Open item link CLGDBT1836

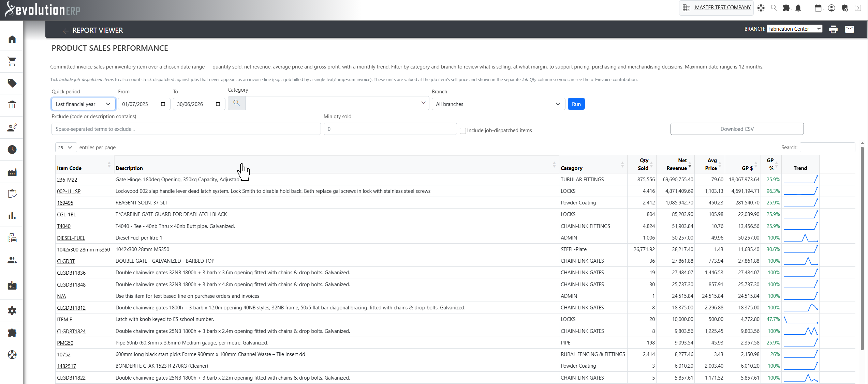[71, 273]
